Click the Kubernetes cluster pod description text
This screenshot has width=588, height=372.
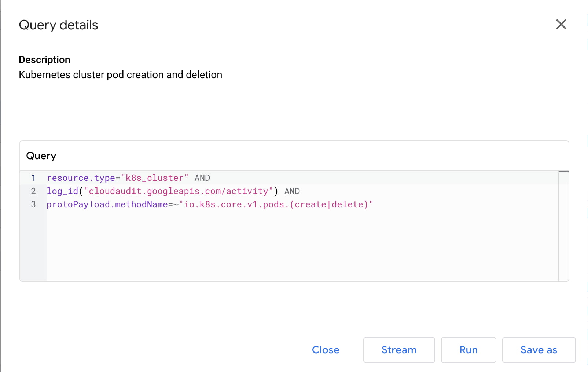coord(120,75)
